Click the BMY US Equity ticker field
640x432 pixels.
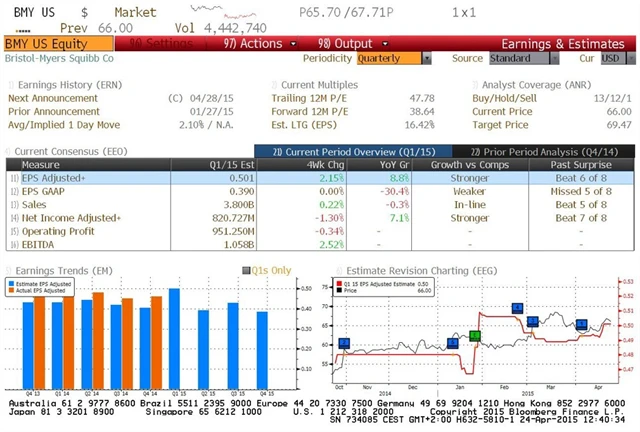pyautogui.click(x=44, y=44)
